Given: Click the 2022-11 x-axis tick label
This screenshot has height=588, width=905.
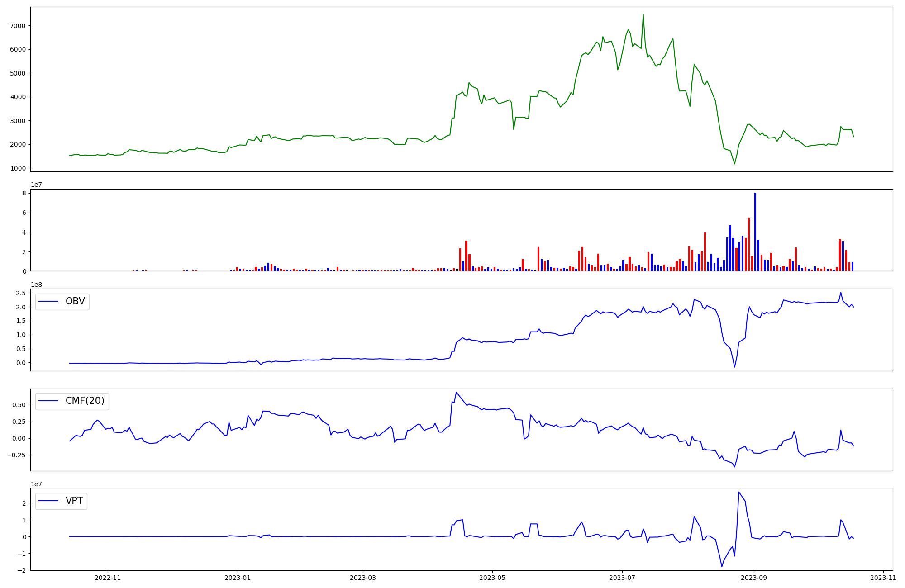Looking at the screenshot, I should pyautogui.click(x=108, y=578).
